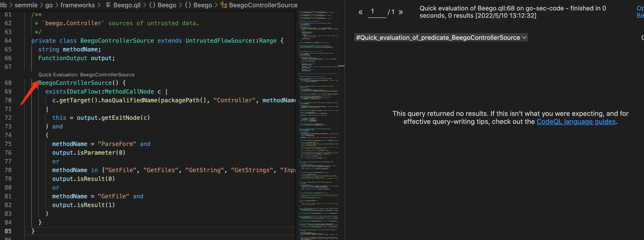This screenshot has width=644, height=240.
Task: Click UntrustedFlowSource in the class declaration
Action: click(218, 40)
